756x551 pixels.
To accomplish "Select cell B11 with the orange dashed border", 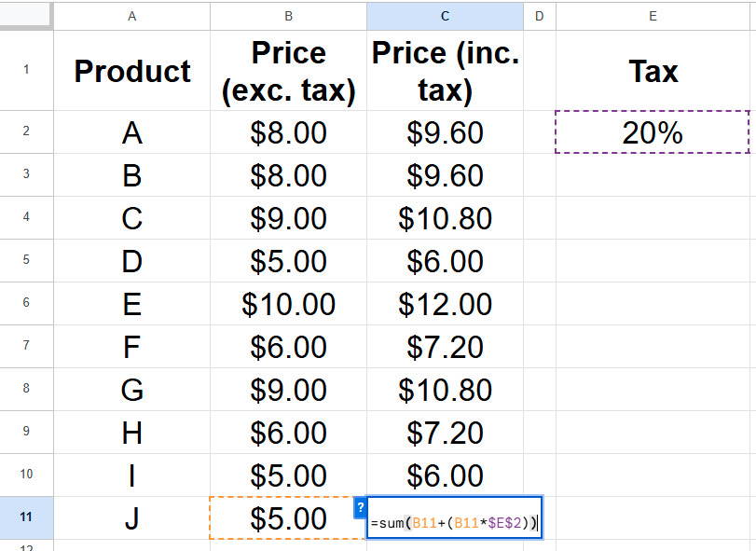I will click(288, 518).
